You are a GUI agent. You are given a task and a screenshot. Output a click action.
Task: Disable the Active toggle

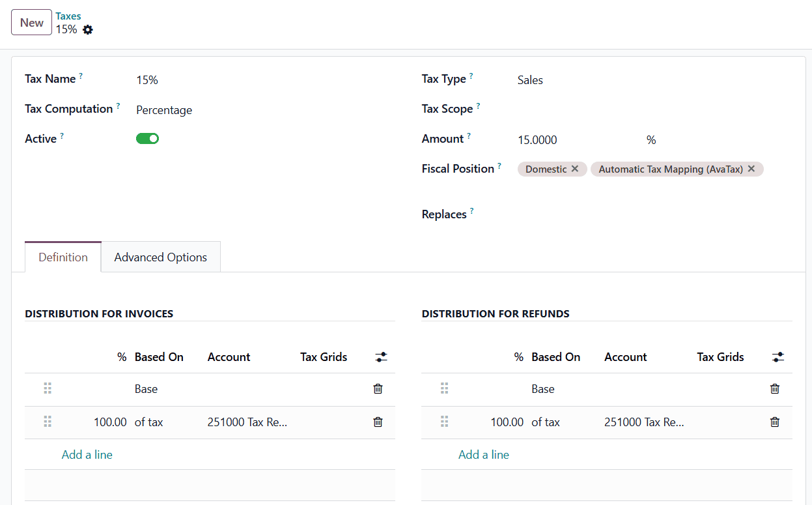(147, 138)
